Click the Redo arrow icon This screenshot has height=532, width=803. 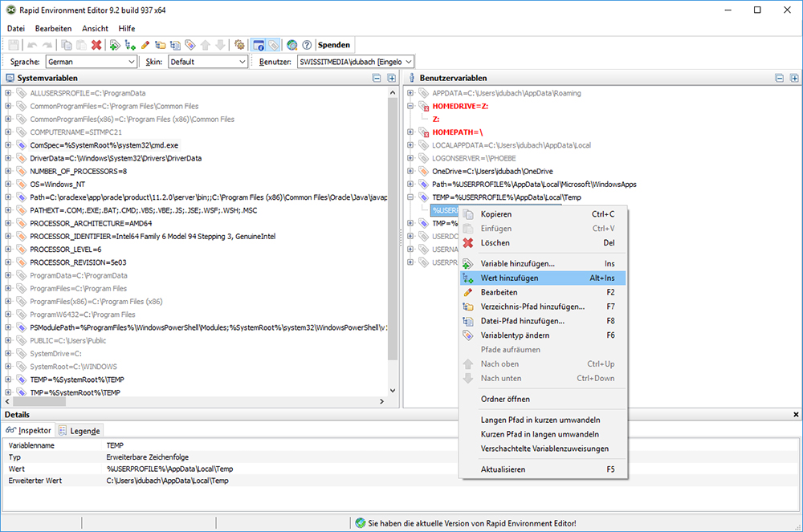coord(47,45)
